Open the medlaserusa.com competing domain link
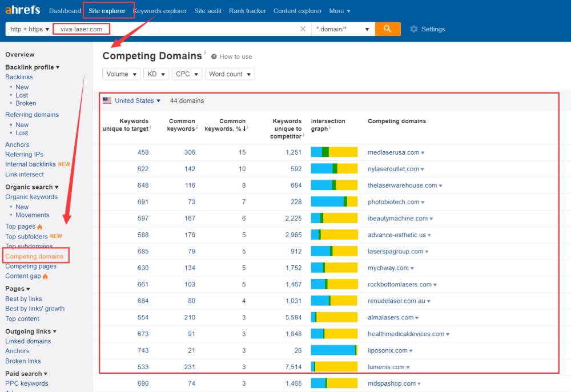Screen dimensions: 571x392 (393, 152)
